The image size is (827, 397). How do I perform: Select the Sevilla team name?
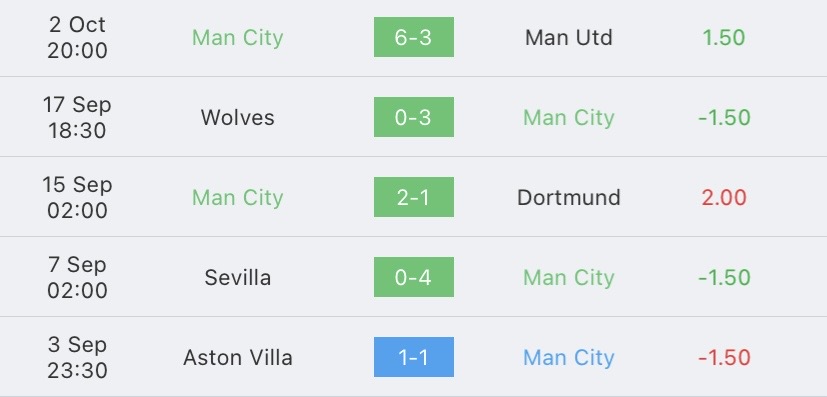tap(237, 278)
